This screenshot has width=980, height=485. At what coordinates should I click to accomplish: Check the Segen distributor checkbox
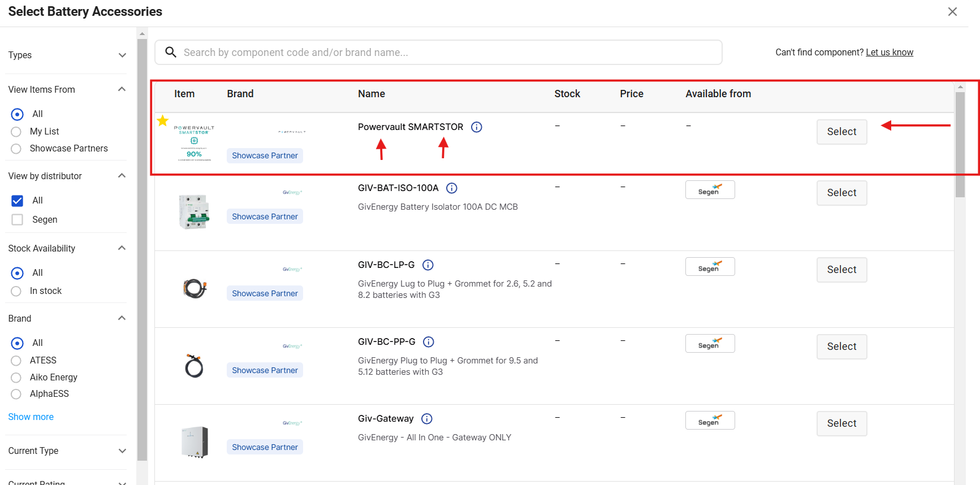coord(18,220)
